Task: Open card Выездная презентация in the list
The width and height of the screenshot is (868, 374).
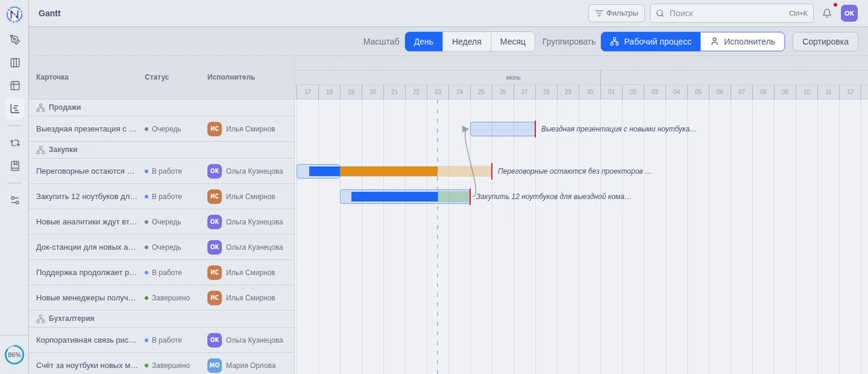Action: click(86, 129)
